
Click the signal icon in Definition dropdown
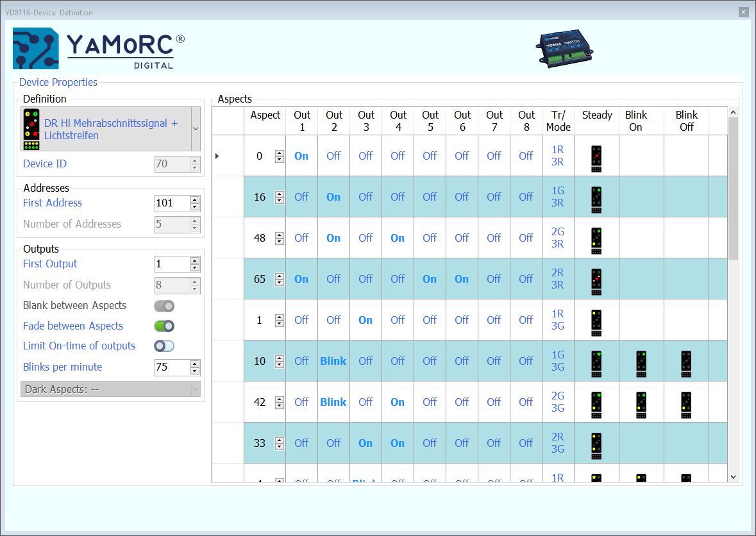[x=31, y=129]
